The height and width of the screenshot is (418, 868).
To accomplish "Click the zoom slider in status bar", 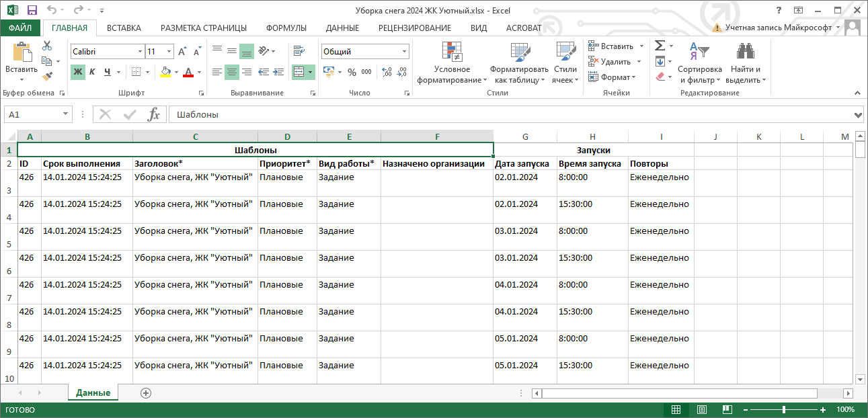I will click(783, 409).
